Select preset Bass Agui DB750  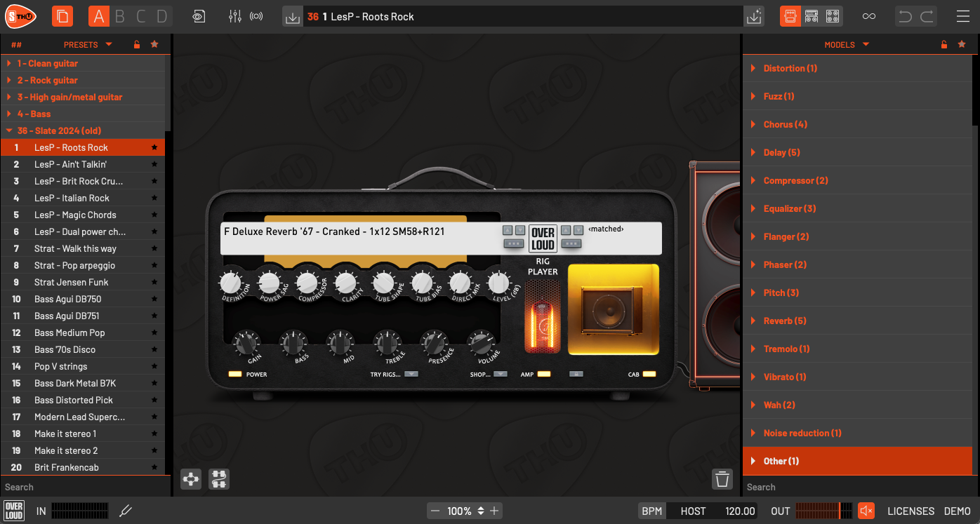click(83, 299)
